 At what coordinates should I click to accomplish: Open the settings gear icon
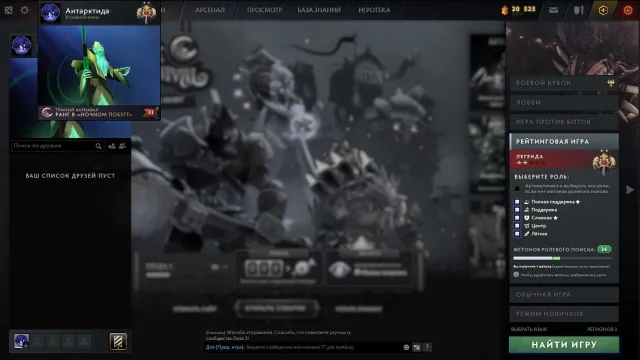coord(24,10)
